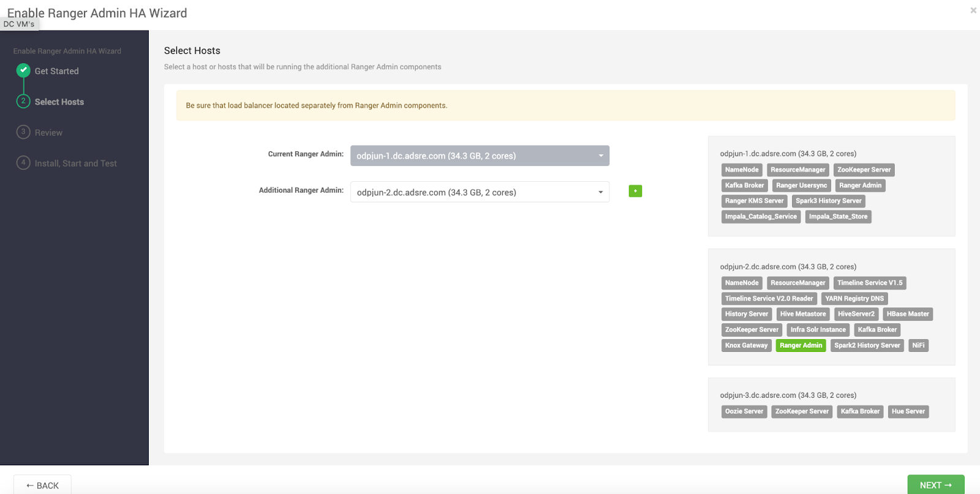Click the Impala_State_Store tag
Image resolution: width=980 pixels, height=494 pixels.
pyautogui.click(x=838, y=217)
